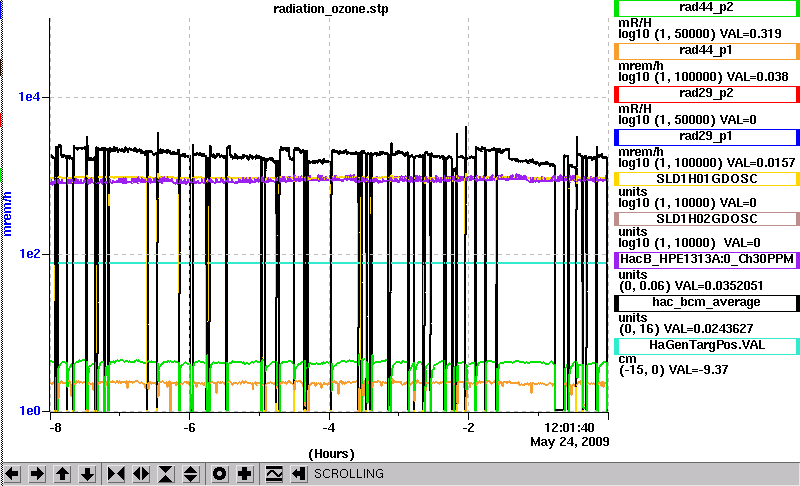
Task: Zoom in horizontally with the inward-pointing triangles button
Action: click(116, 474)
